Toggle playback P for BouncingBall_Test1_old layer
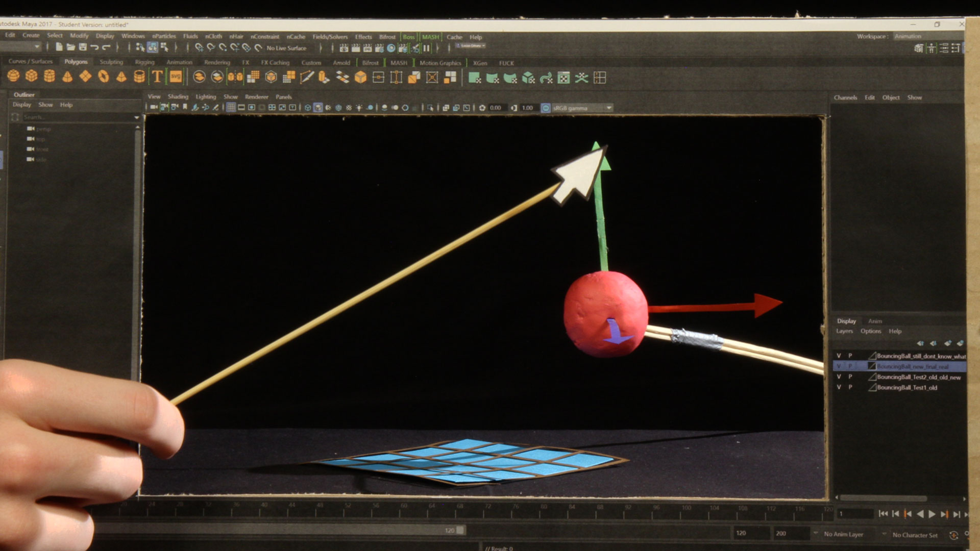 point(850,387)
